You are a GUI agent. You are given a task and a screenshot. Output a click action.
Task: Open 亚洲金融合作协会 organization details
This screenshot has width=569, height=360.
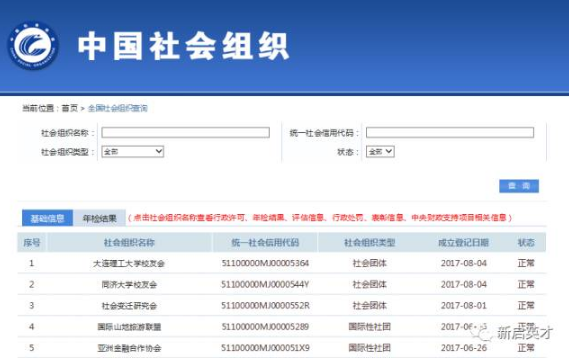tap(129, 348)
